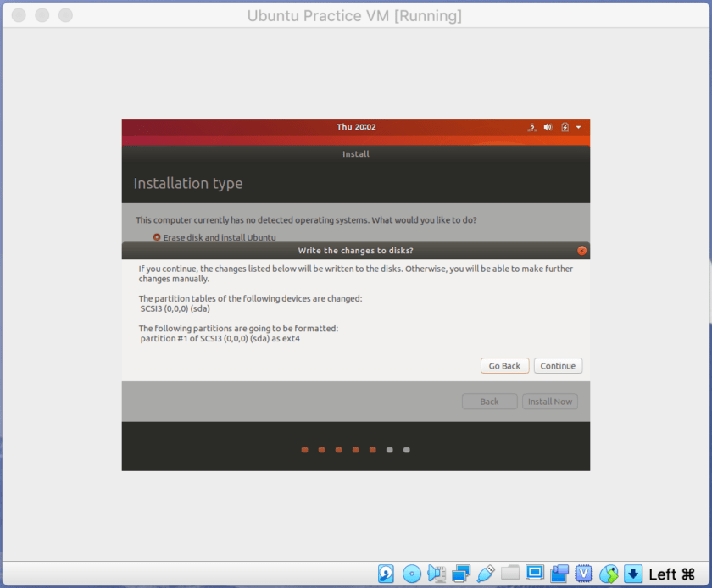
Task: Click the last white progress dot
Action: [406, 450]
